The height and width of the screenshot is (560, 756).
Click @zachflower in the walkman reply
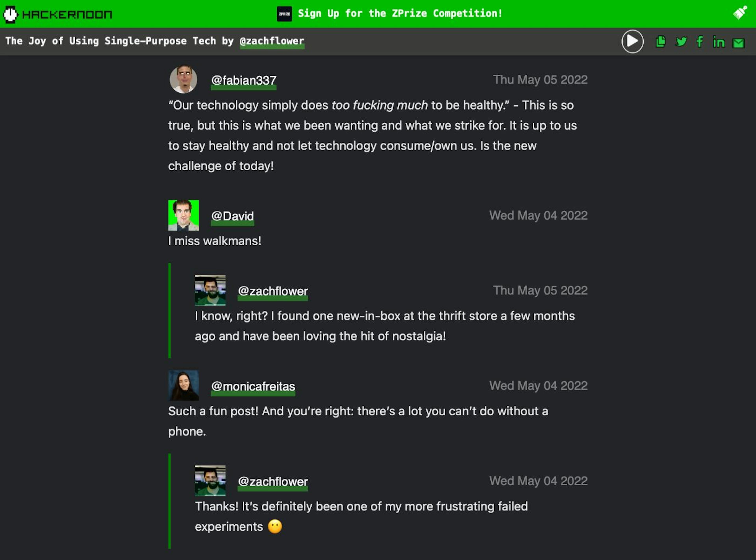[273, 291]
